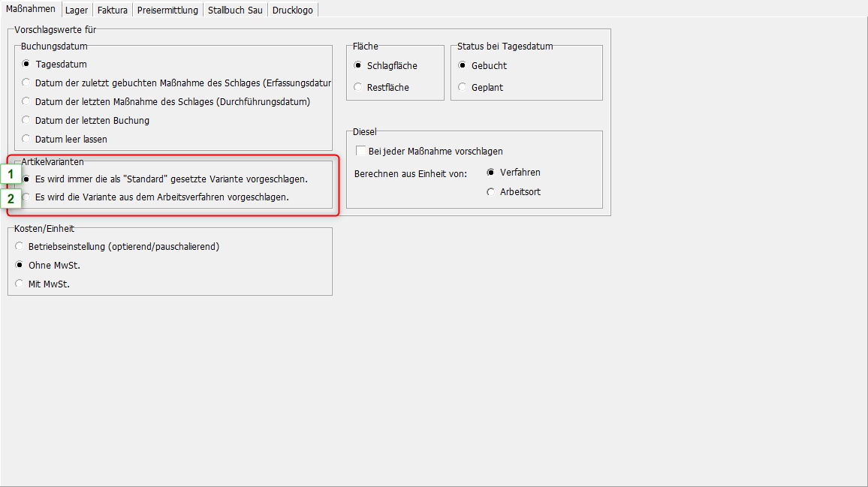Select the Tagesdatum radio option

tap(27, 65)
